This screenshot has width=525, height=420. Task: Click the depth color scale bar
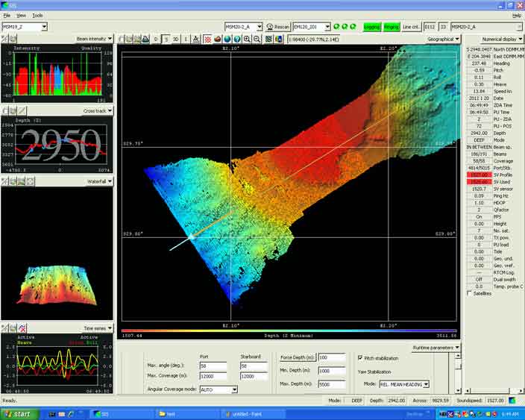point(288,330)
